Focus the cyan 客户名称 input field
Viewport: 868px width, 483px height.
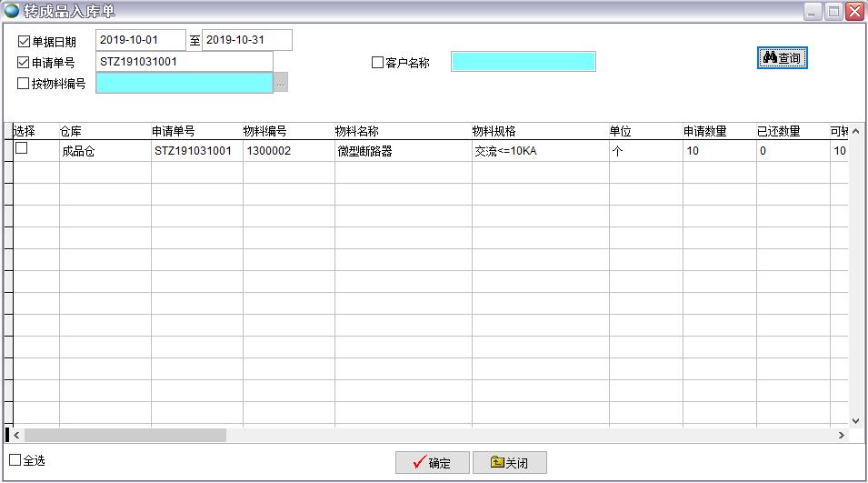tap(523, 62)
